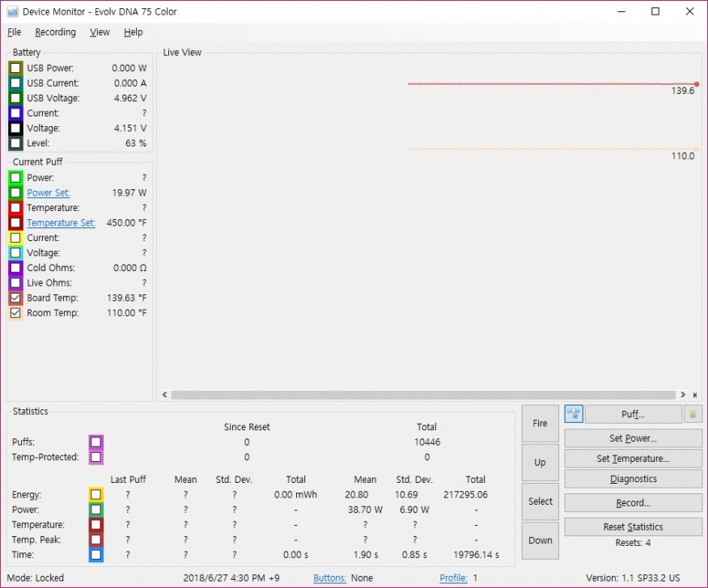Enable the USB Voltage checkbox
Image resolution: width=708 pixels, height=588 pixels.
[15, 98]
